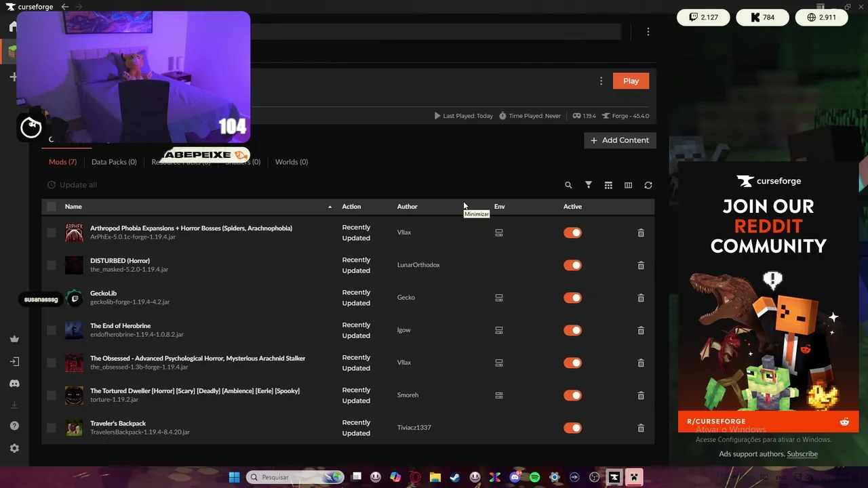
Task: Delete the GeckoLib mod
Action: click(641, 298)
